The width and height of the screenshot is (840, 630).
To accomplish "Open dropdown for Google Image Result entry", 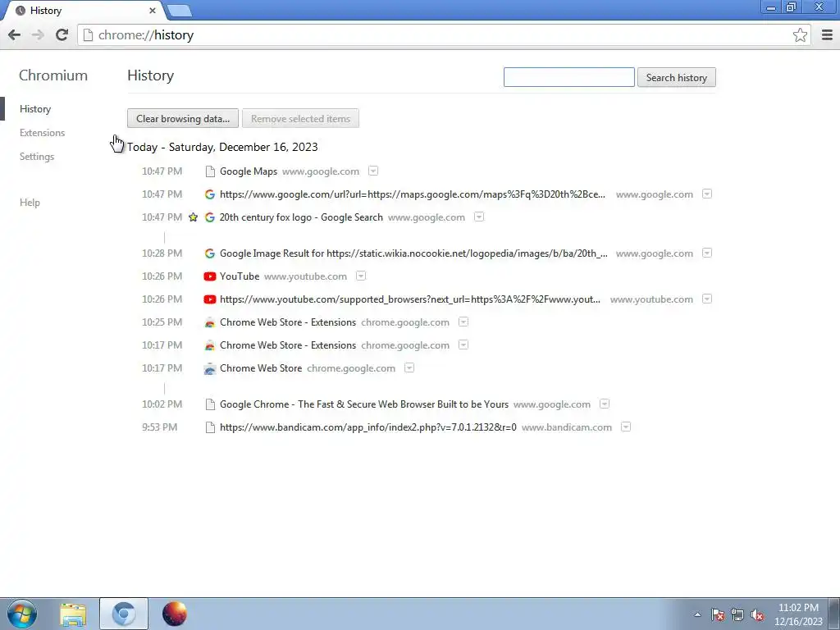I will [x=707, y=253].
